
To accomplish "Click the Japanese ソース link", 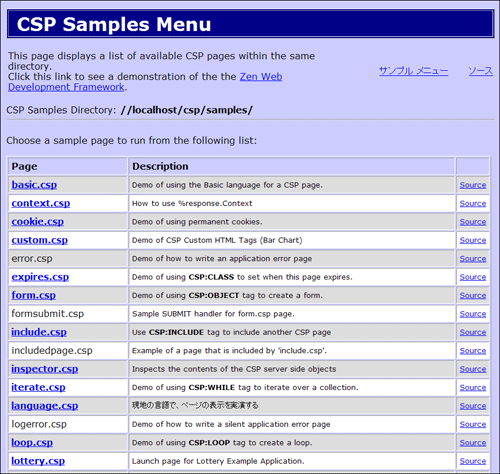I will (x=480, y=71).
